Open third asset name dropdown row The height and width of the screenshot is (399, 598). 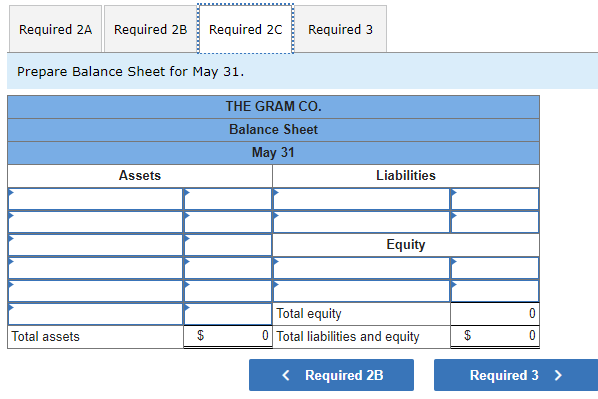tap(95, 245)
